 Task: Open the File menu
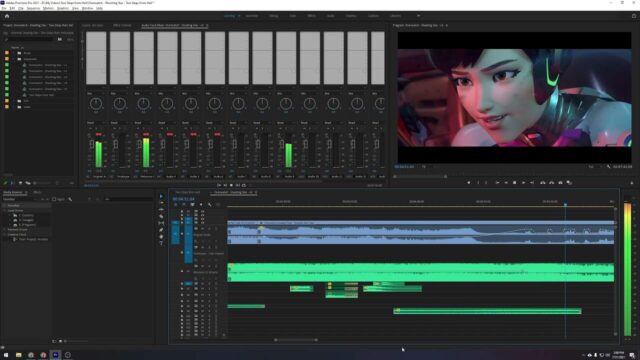click(x=4, y=8)
